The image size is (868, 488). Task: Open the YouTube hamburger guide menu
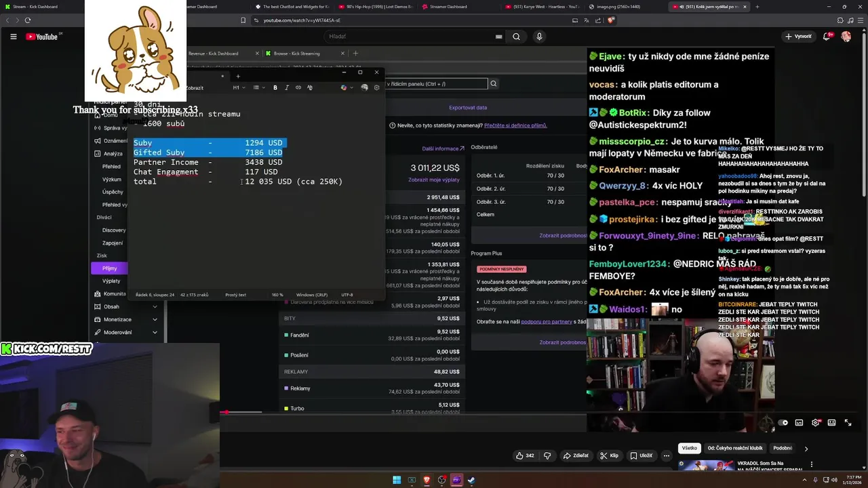tap(13, 37)
